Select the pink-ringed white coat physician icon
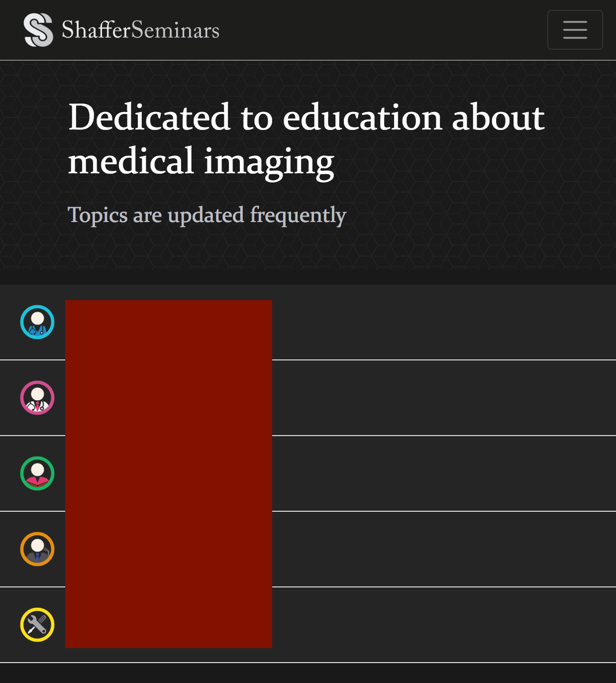Image resolution: width=616 pixels, height=683 pixels. [37, 398]
